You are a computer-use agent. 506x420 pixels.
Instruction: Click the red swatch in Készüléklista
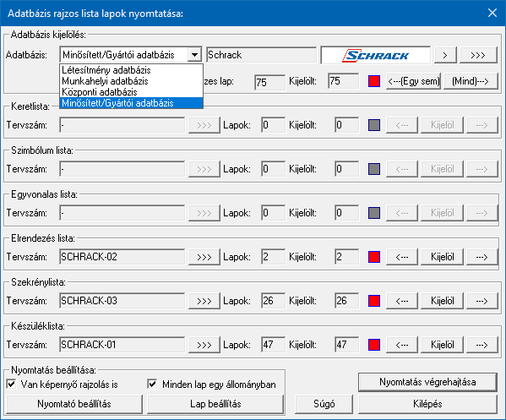[x=374, y=345]
